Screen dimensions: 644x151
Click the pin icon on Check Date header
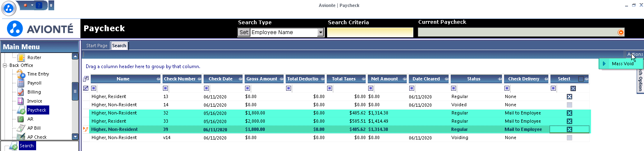click(241, 79)
